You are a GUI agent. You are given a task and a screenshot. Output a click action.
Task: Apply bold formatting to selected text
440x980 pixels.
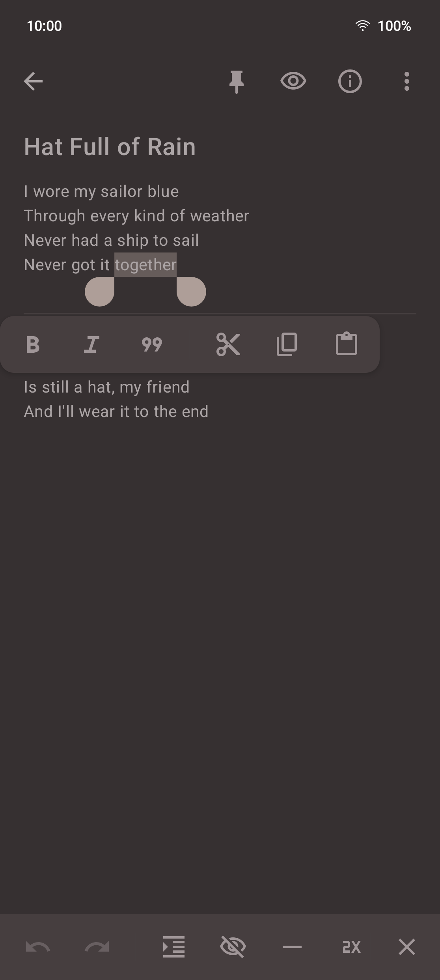click(33, 344)
